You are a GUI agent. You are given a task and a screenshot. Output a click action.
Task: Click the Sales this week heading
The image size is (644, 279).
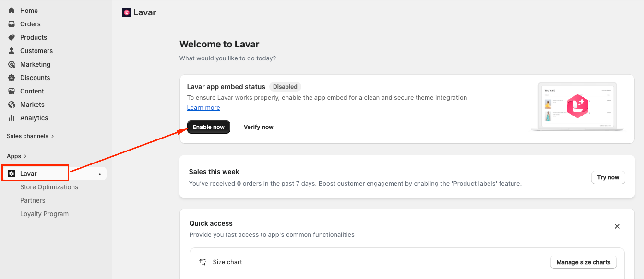pos(214,172)
